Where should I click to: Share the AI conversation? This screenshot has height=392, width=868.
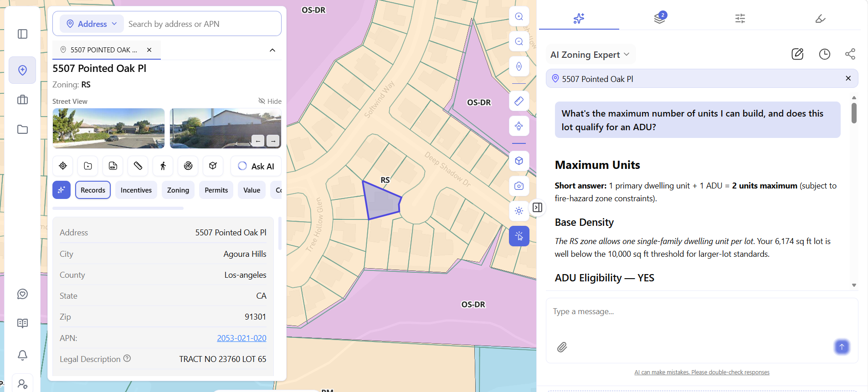click(x=850, y=54)
